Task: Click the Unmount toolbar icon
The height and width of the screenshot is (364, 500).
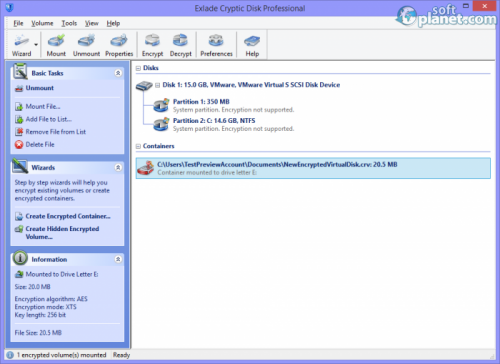Action: (x=86, y=45)
